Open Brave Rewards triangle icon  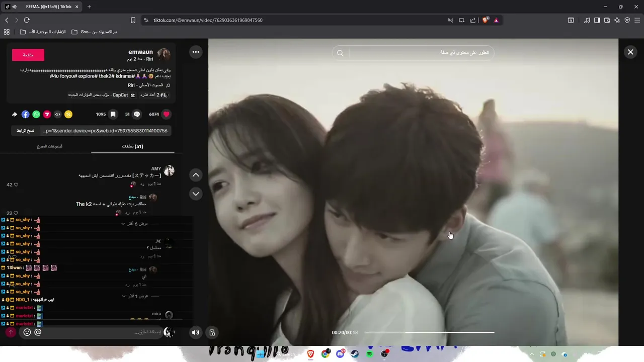click(496, 20)
